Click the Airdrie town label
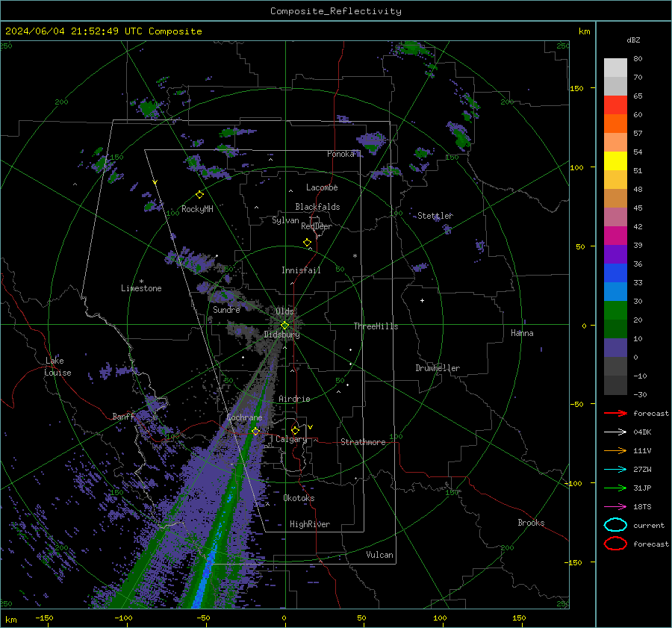This screenshot has width=672, height=628. pyautogui.click(x=294, y=399)
